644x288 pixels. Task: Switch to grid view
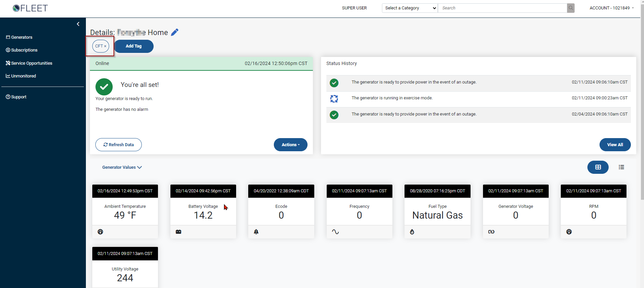click(598, 167)
